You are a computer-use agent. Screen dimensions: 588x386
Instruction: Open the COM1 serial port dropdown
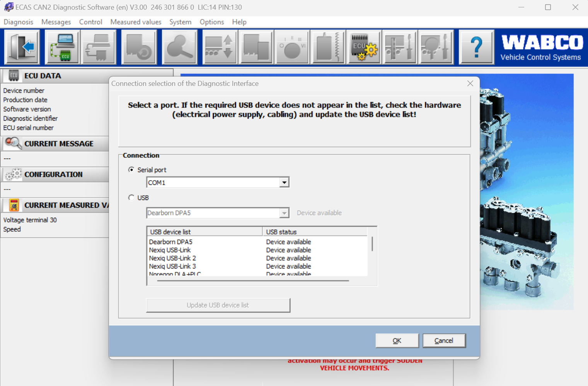click(284, 182)
